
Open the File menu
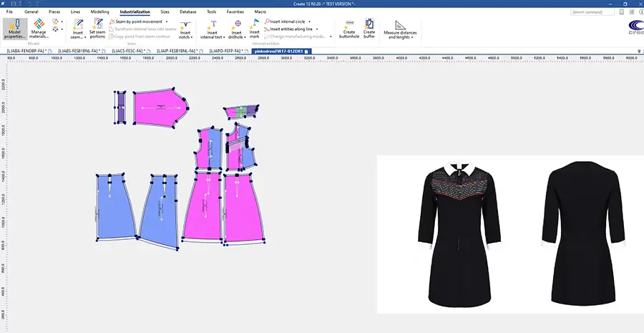[9, 12]
